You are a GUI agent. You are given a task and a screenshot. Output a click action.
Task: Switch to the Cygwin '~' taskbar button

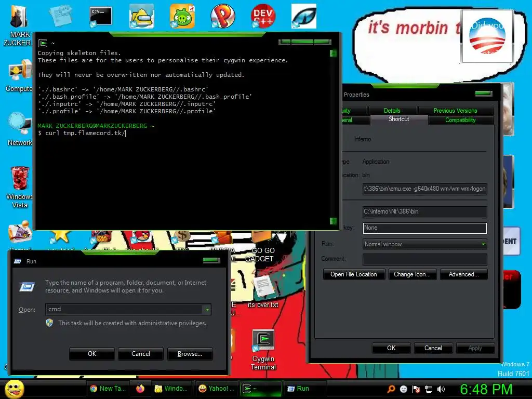click(x=261, y=389)
